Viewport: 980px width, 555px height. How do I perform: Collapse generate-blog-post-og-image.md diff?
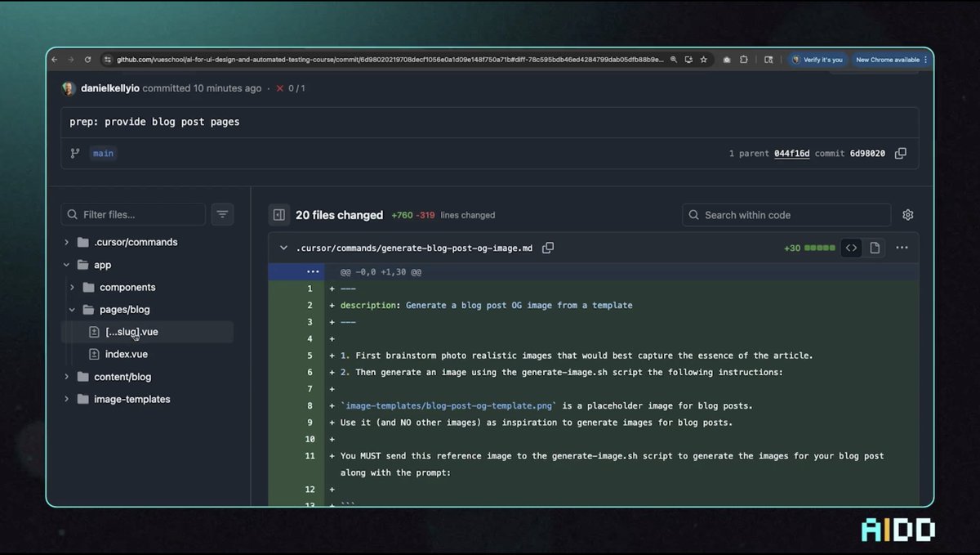pos(283,248)
